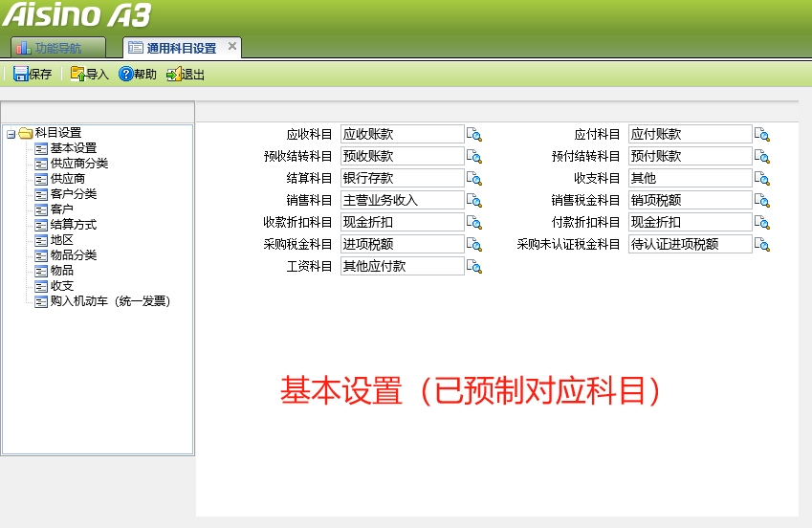Click lookup icon beside 应收科目 field
Viewport: 812px width, 528px height.
[474, 134]
